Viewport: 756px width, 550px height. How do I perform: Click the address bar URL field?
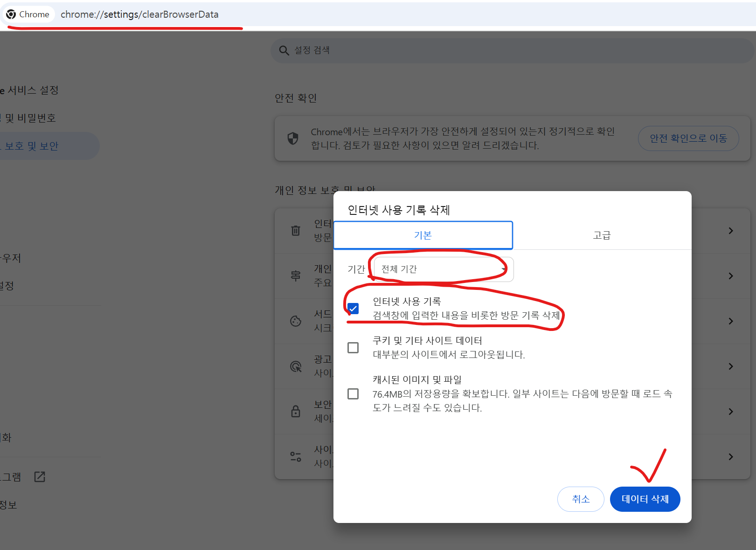click(x=139, y=14)
